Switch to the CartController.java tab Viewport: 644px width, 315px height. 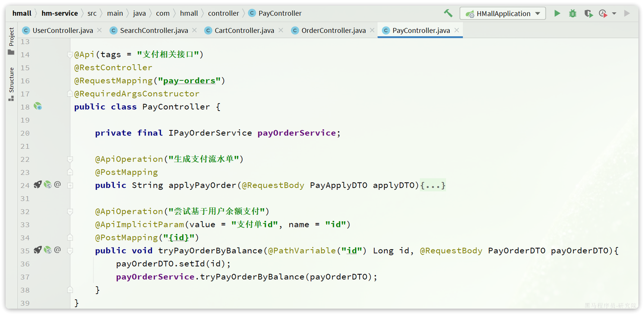click(x=245, y=31)
